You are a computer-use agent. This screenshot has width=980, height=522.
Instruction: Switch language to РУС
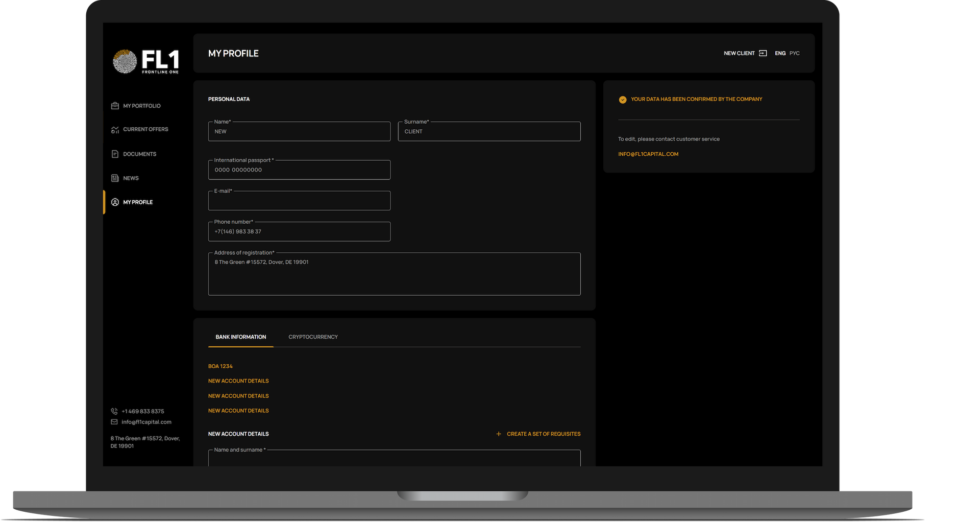tap(794, 53)
